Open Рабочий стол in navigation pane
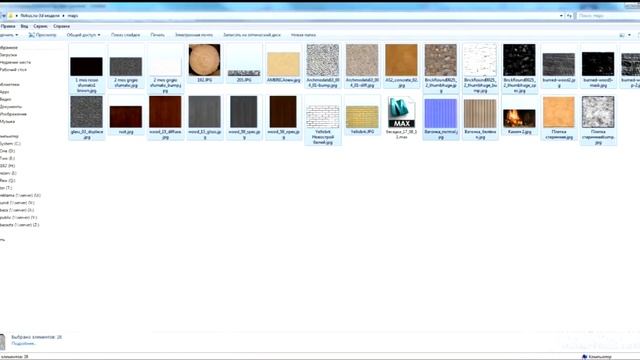The width and height of the screenshot is (640, 360). pyautogui.click(x=13, y=70)
